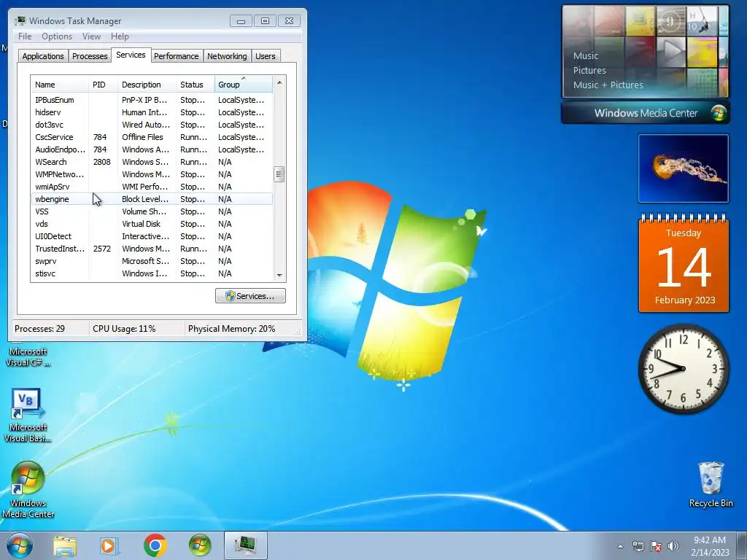Switch to the Processes tab
The height and width of the screenshot is (560, 747).
coord(90,56)
